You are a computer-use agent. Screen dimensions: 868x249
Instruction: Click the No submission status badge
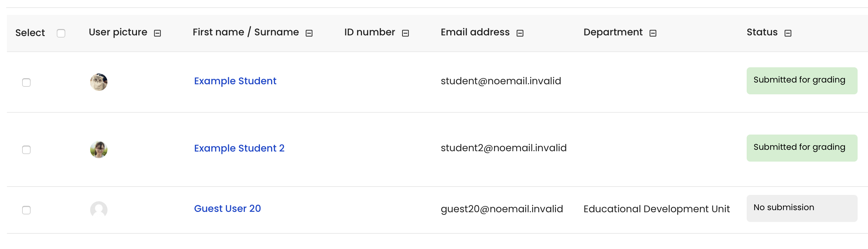click(802, 208)
